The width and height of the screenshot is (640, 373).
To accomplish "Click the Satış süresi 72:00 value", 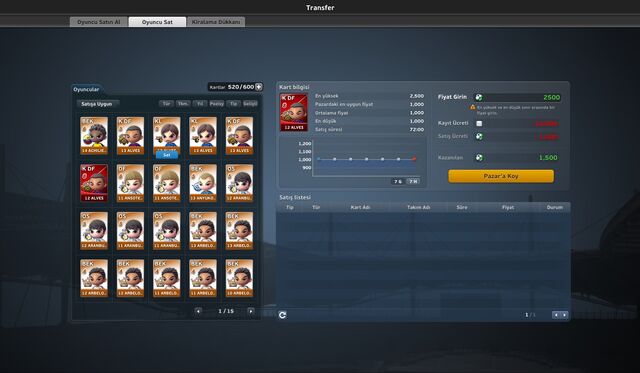I will pos(417,129).
